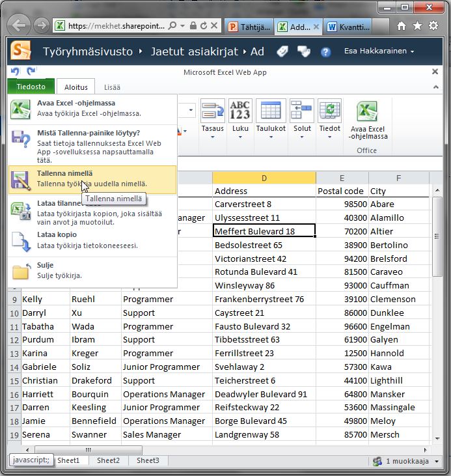Viewport: 451px width, 476px height.
Task: Click the SharePoint site logo
Action: pyautogui.click(x=21, y=50)
